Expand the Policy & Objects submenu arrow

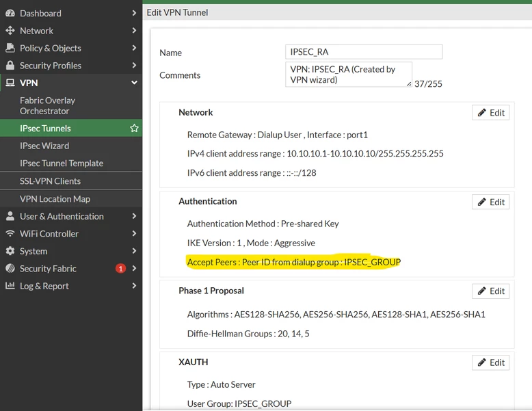134,48
